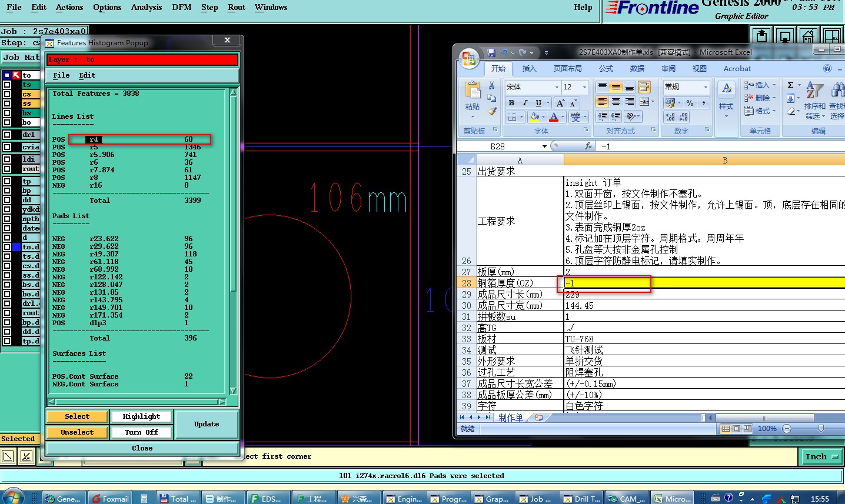Click the Cut scissors icon
Screen dimensions: 845x504
(x=492, y=86)
